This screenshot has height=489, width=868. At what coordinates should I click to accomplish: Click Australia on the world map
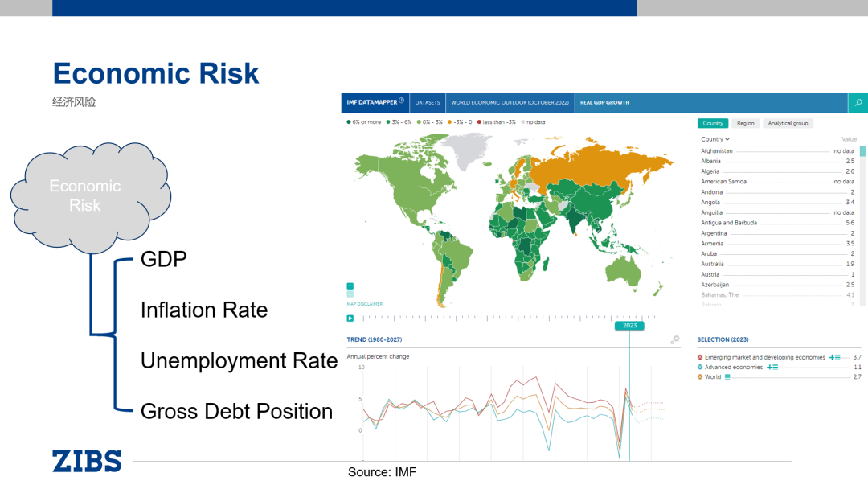pyautogui.click(x=624, y=272)
